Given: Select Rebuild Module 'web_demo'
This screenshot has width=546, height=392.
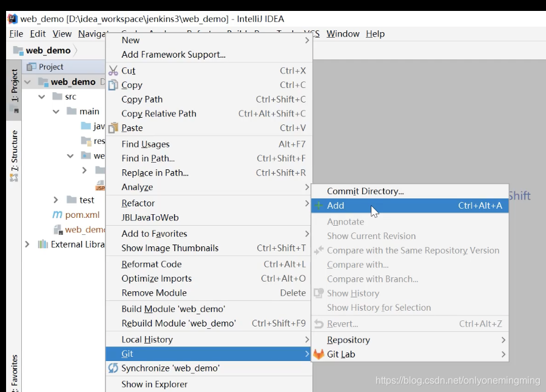Looking at the screenshot, I should pos(209,323).
